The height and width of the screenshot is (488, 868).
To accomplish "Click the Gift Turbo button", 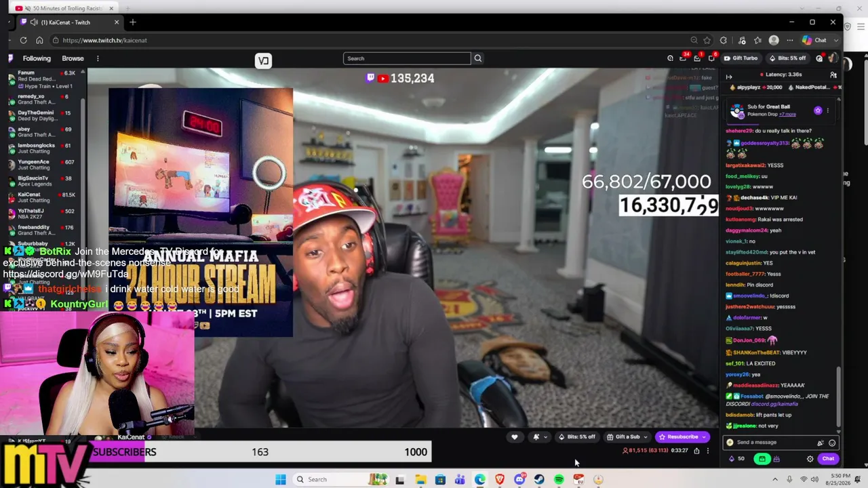I will click(740, 58).
